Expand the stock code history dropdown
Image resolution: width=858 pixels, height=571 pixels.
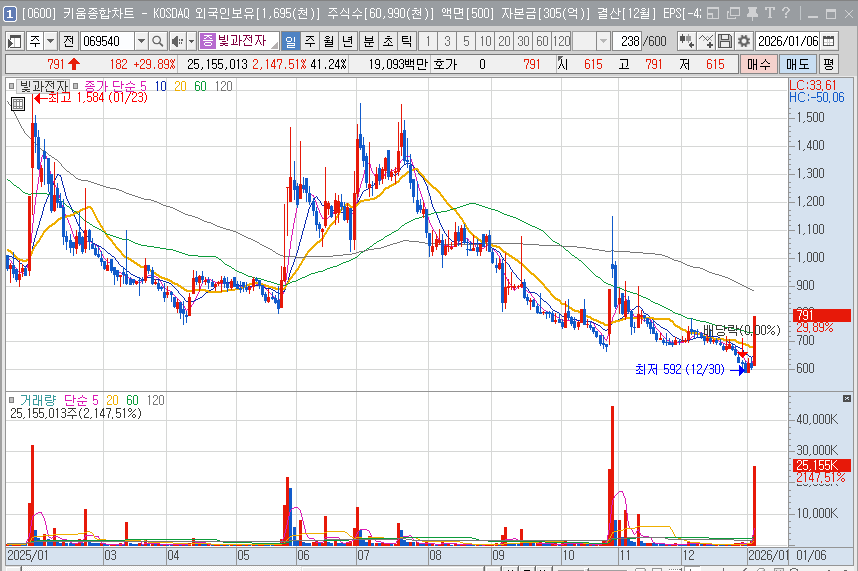tap(141, 41)
